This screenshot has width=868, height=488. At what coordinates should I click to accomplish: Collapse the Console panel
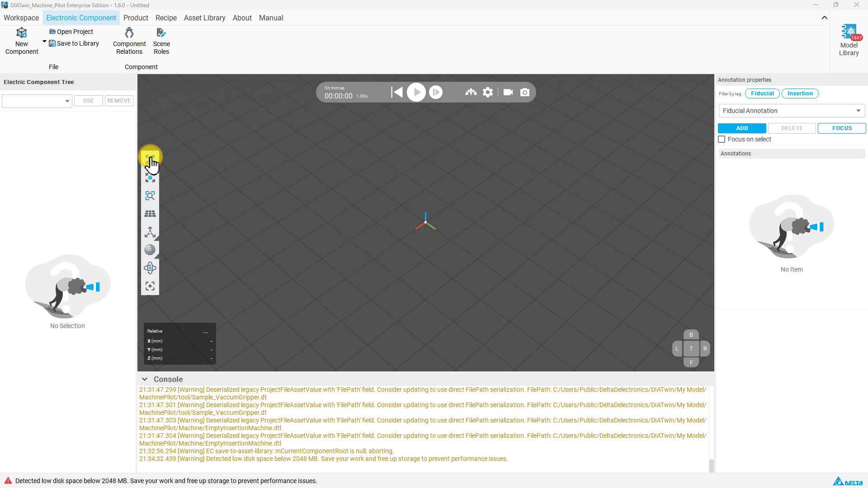click(144, 379)
